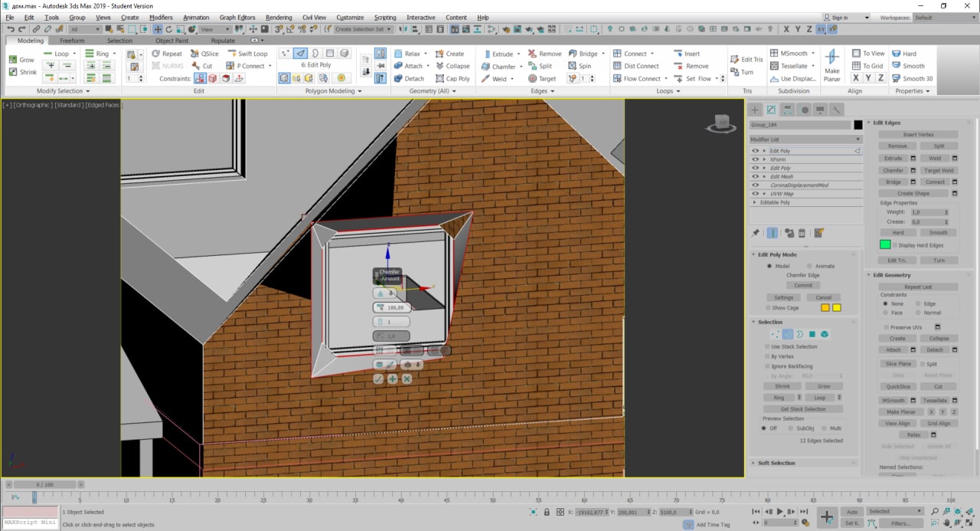Switch to the Object Paint ribbon tab

click(171, 41)
